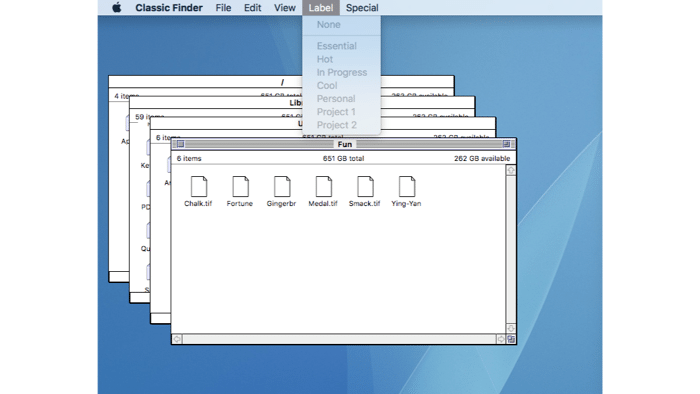The width and height of the screenshot is (700, 394).
Task: Click the Chalk.tif file name label
Action: pos(198,203)
